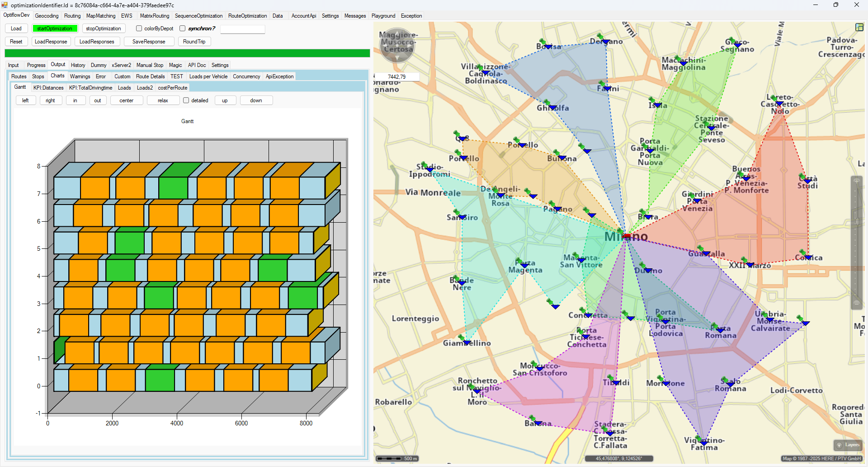Screen dimensions: 868x467
Task: Open the Route Details tab
Action: [150, 76]
